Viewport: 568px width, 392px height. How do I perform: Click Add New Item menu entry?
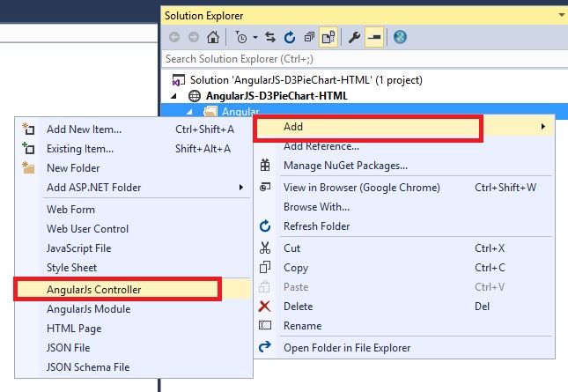point(84,129)
